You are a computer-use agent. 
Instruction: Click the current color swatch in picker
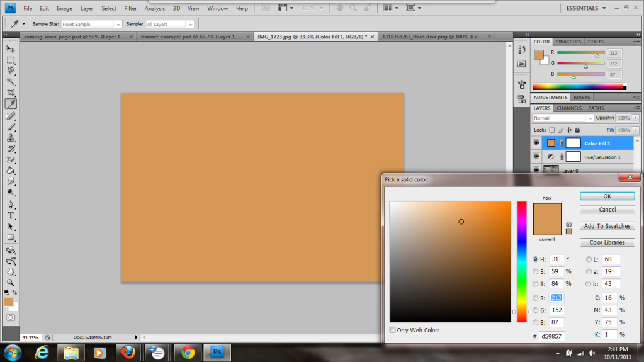pyautogui.click(x=547, y=227)
